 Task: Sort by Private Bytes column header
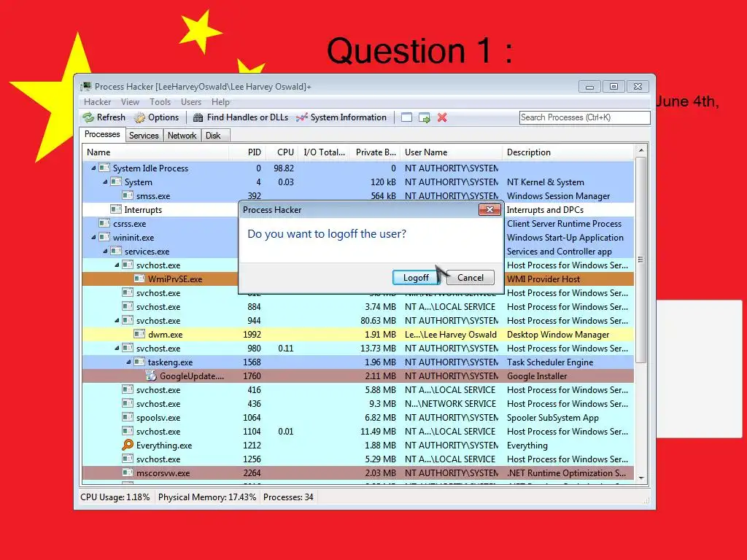[373, 152]
